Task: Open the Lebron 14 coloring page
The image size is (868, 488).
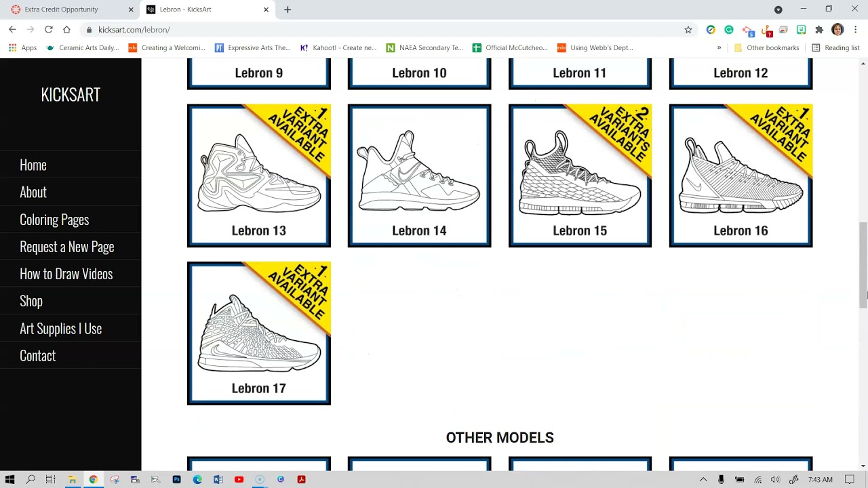Action: (x=419, y=176)
